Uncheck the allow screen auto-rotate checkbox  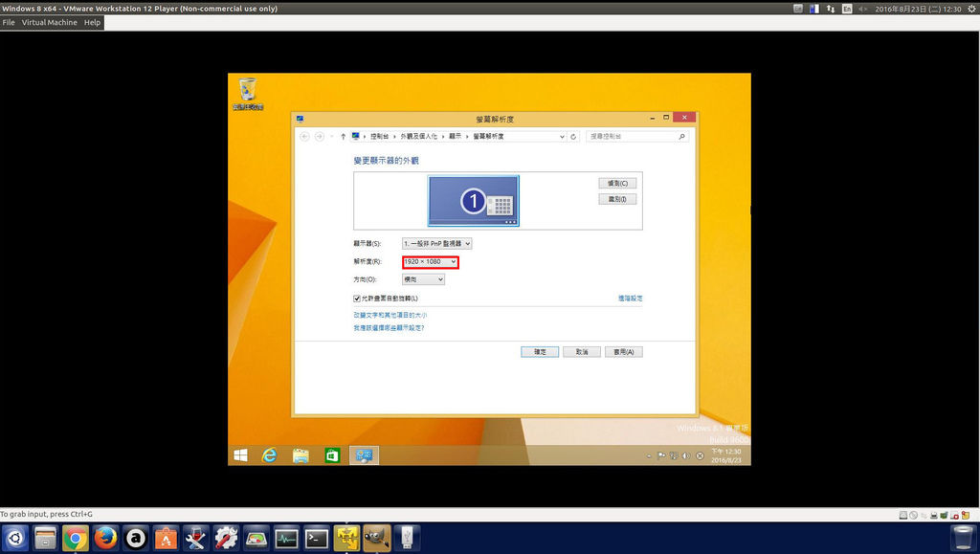pos(357,298)
